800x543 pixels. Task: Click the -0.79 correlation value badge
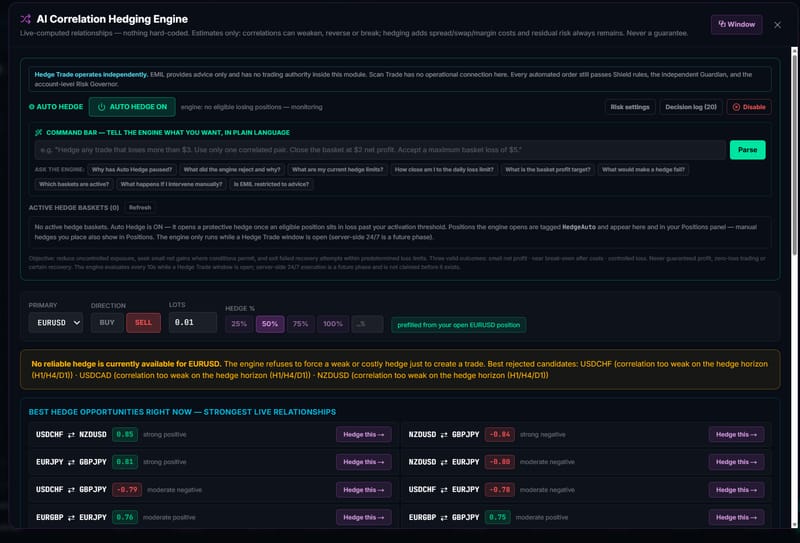(127, 490)
